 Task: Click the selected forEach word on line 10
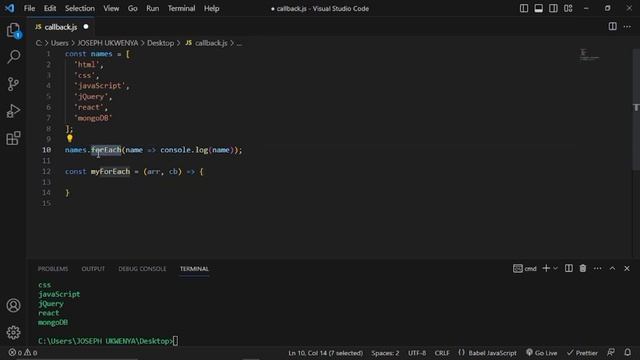click(106, 150)
